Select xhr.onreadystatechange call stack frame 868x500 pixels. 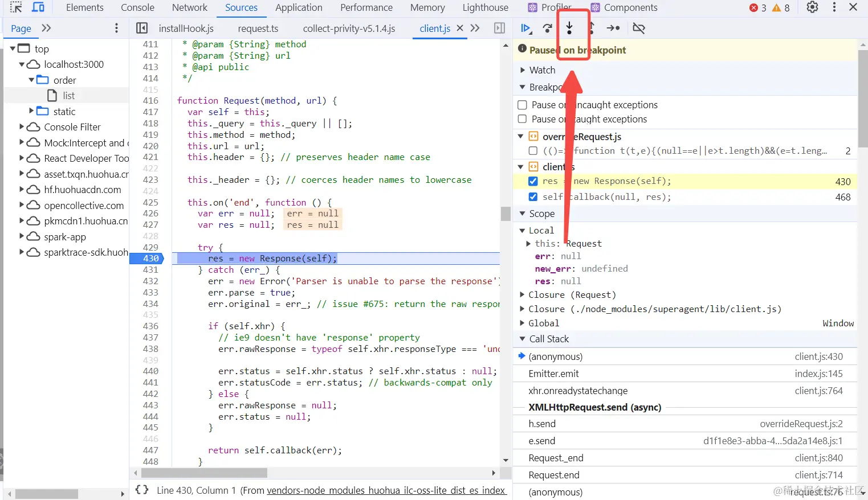coord(685,391)
